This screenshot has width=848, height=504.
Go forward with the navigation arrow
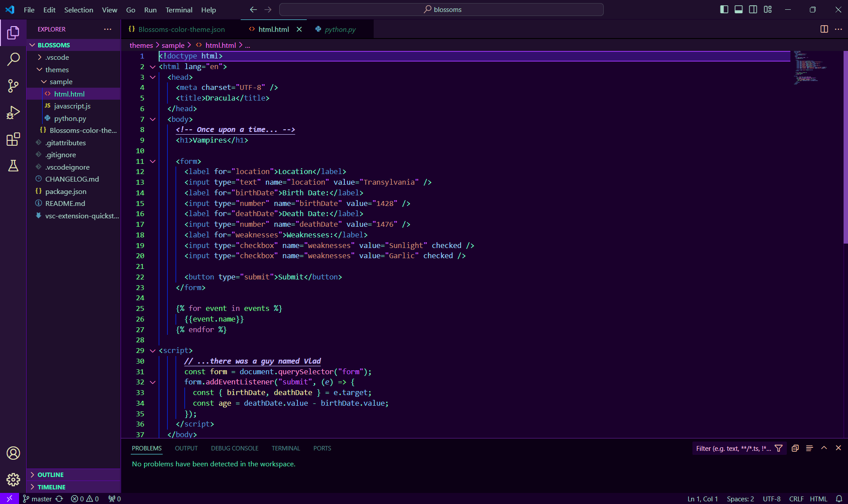coord(268,10)
